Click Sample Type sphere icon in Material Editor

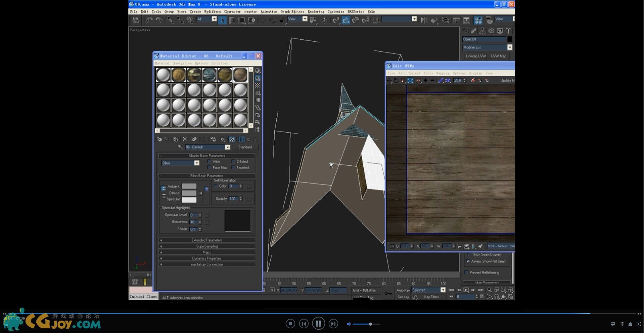pyautogui.click(x=258, y=71)
